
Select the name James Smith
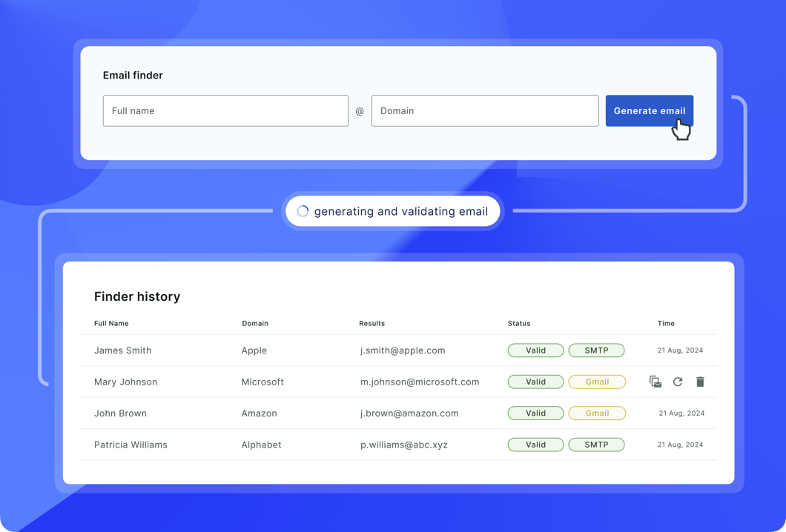[123, 350]
